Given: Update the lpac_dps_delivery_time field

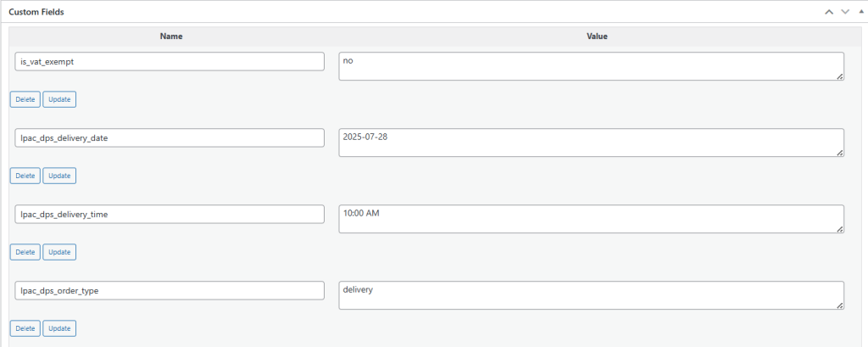Looking at the screenshot, I should 59,252.
